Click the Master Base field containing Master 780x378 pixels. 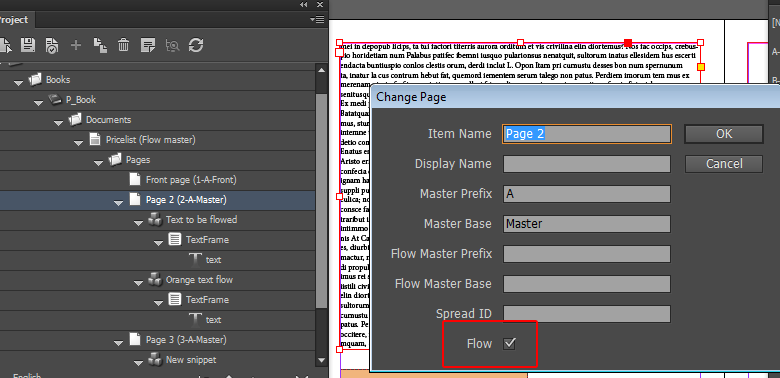(x=587, y=224)
